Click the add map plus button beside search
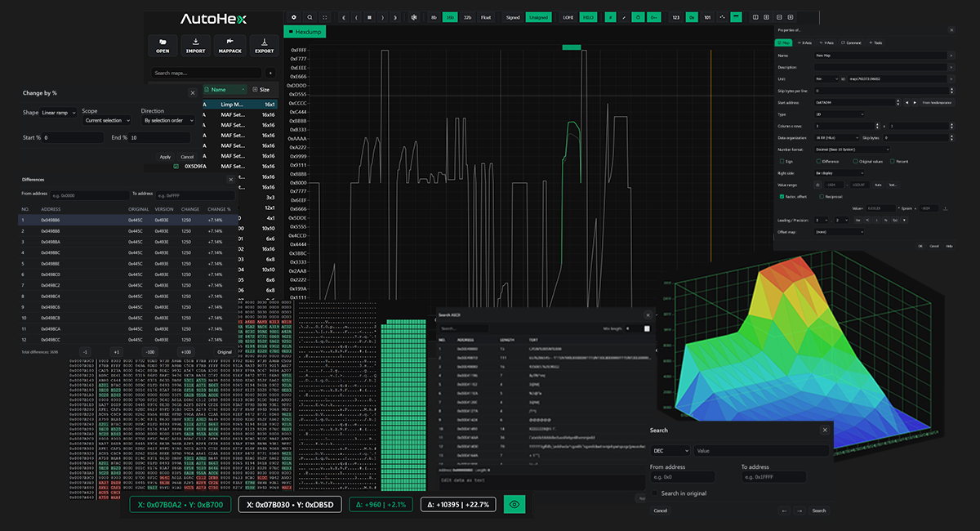The image size is (980, 531). click(x=270, y=73)
